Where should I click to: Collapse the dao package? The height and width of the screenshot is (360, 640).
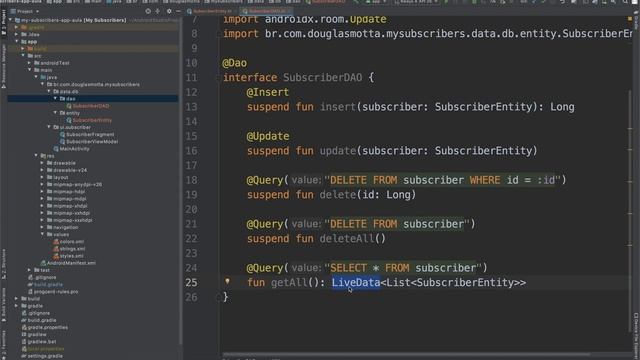point(56,98)
